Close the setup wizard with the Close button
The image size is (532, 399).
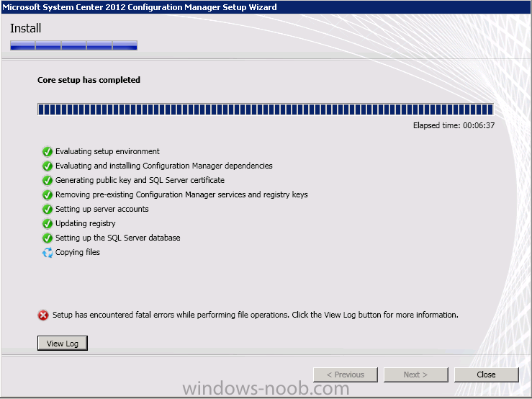point(486,375)
